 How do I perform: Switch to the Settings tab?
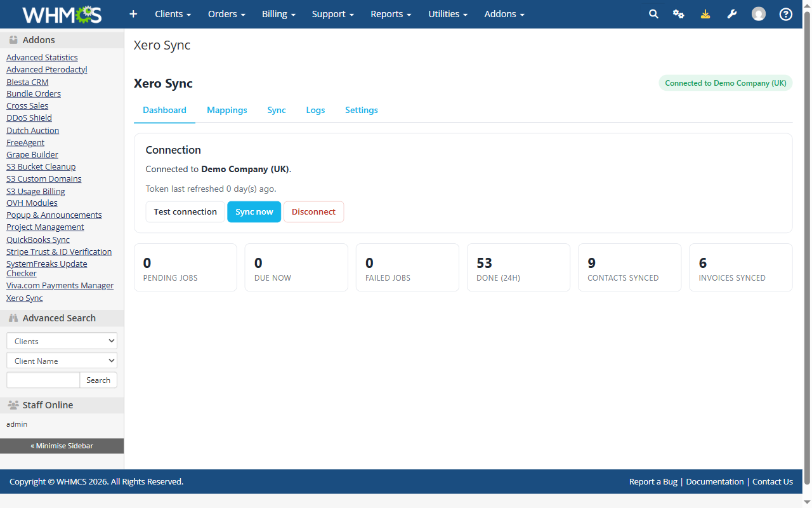[362, 110]
